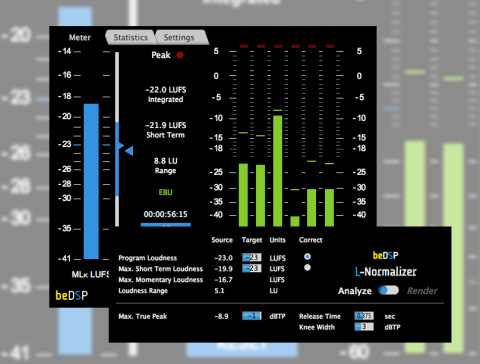This screenshot has height=364, width=480.
Task: Open the Meter tab
Action: 80,37
